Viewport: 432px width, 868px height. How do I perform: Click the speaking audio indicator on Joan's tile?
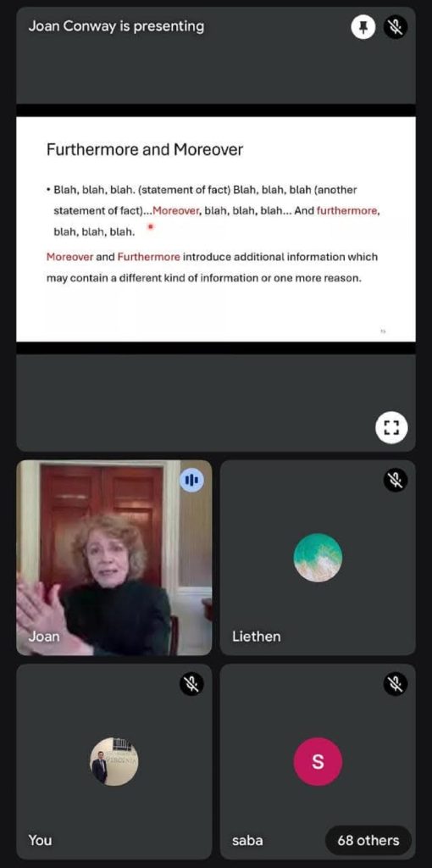[x=191, y=480]
